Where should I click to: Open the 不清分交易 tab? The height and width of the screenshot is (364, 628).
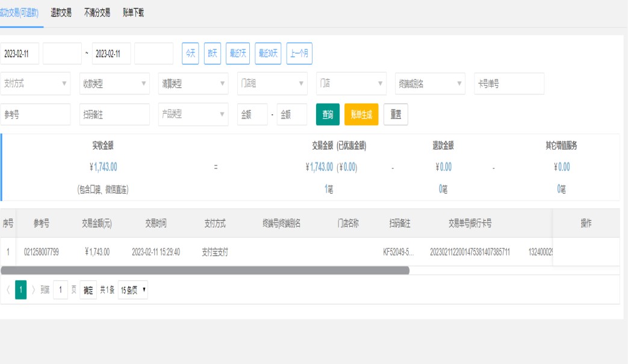pos(97,13)
